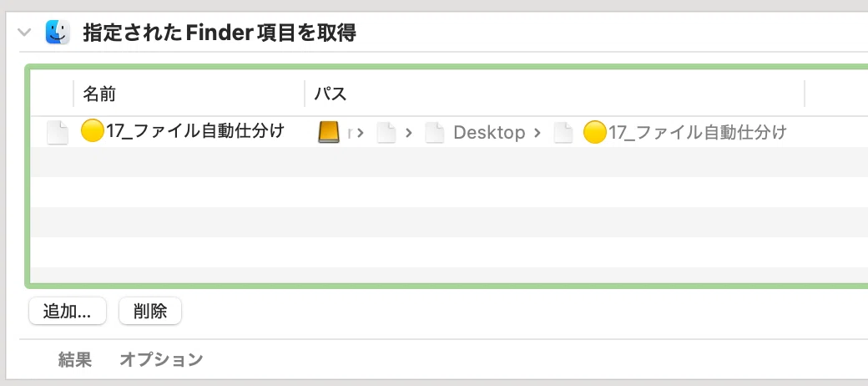Click the yellow circle in the パス column
Image resolution: width=868 pixels, height=386 pixels.
point(595,132)
